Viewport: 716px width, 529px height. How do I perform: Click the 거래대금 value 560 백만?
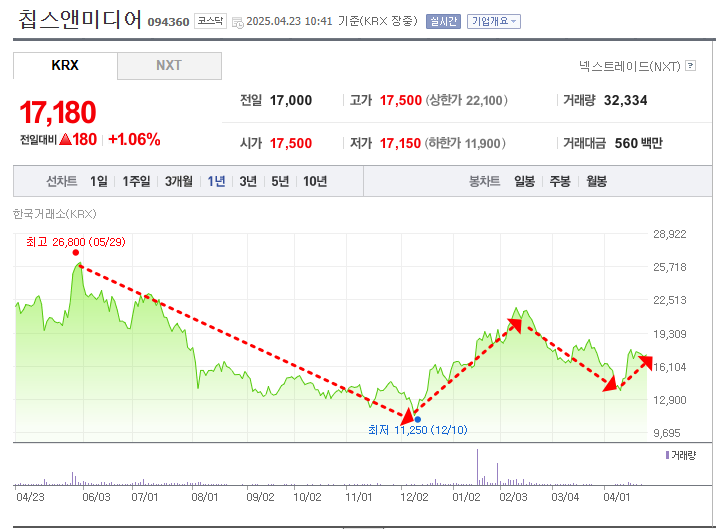638,143
